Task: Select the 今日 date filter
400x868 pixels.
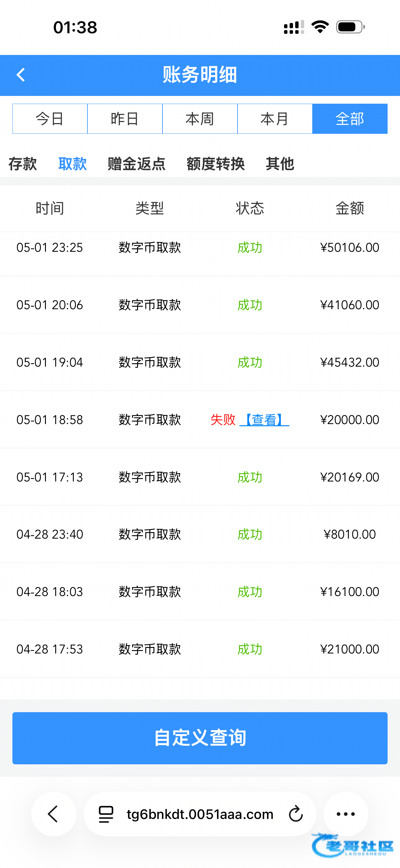Action: pyautogui.click(x=50, y=119)
